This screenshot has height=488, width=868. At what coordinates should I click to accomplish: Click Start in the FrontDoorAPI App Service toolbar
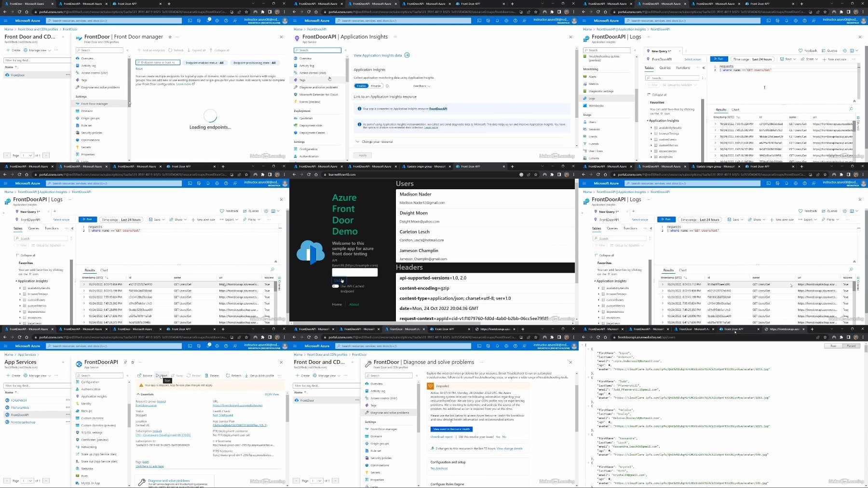click(x=162, y=376)
